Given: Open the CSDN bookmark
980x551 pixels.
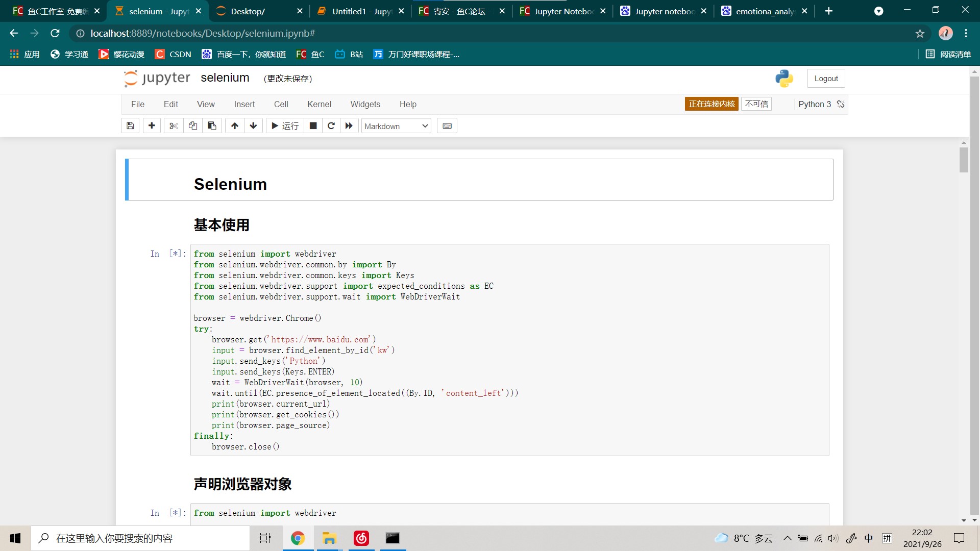Looking at the screenshot, I should 174,54.
